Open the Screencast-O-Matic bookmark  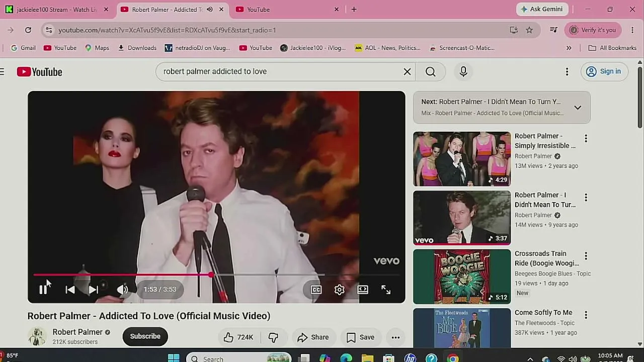pos(462,48)
